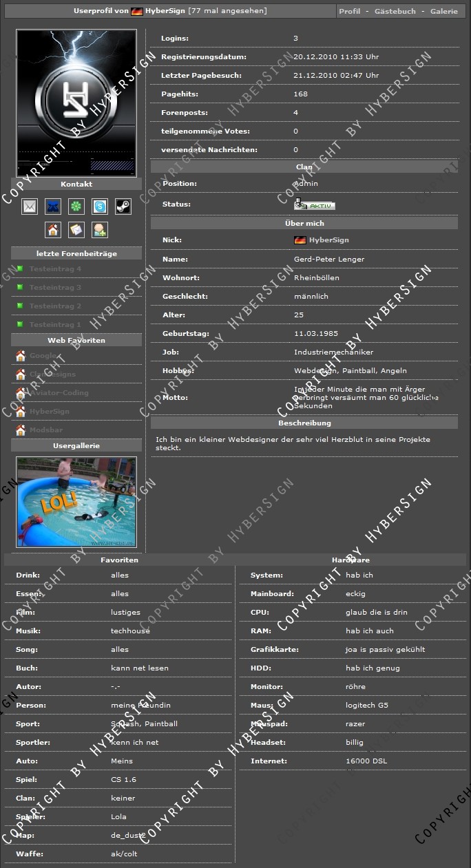Screen dimensions: 471x868
Task: Click the email envelope contact icon
Action: (30, 207)
